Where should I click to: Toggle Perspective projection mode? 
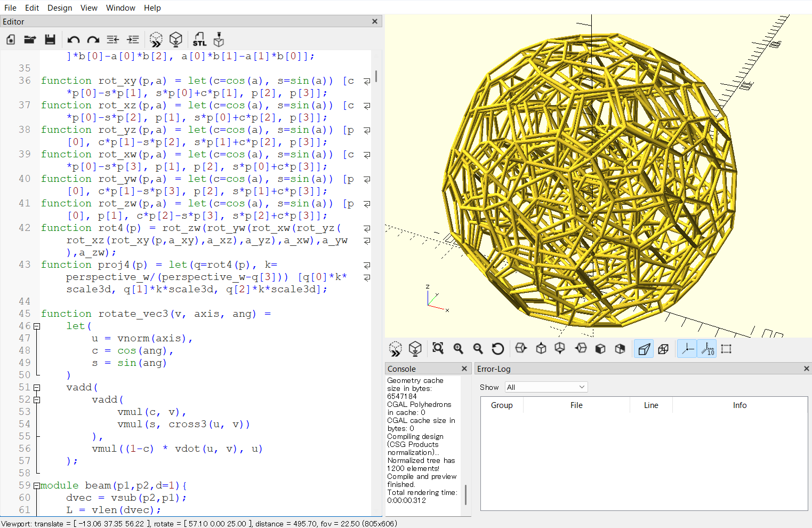[x=644, y=349]
